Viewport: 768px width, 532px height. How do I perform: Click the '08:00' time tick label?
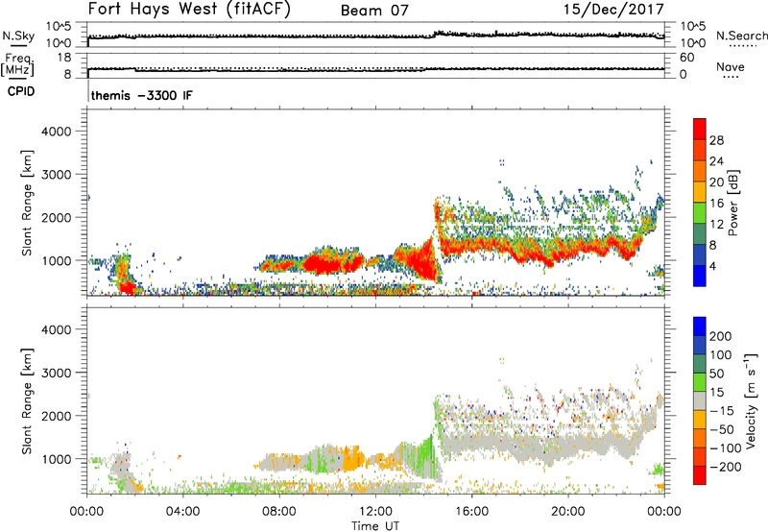point(279,512)
